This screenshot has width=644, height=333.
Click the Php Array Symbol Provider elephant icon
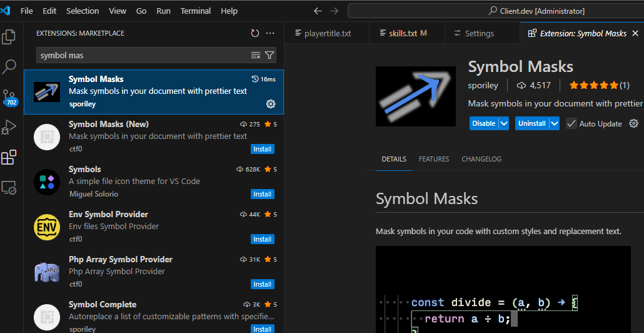47,272
